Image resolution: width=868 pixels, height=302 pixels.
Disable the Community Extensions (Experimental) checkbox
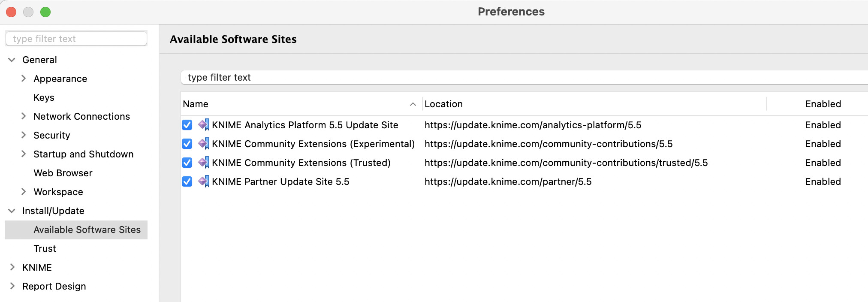click(x=187, y=144)
